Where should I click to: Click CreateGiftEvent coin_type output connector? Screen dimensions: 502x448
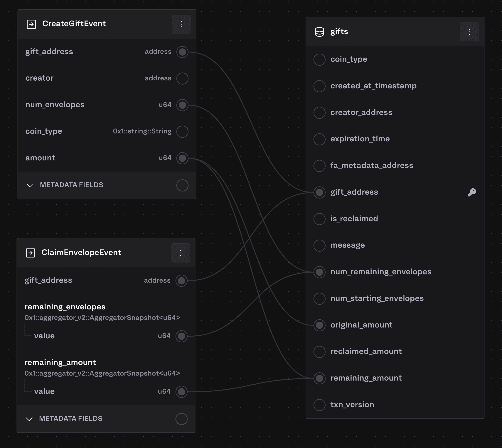182,131
